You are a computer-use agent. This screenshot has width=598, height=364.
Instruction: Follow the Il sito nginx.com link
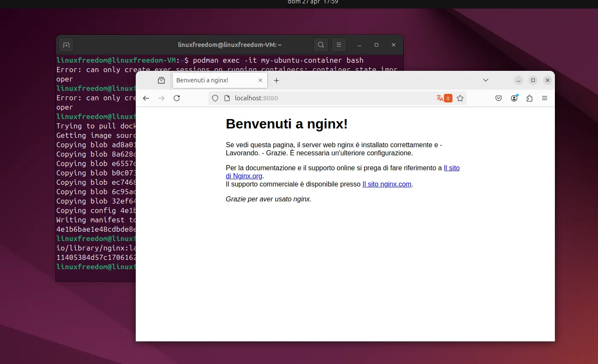click(386, 184)
